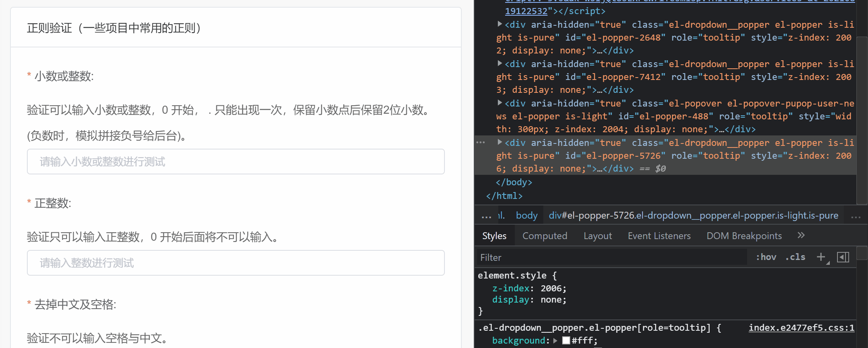
Task: Expand the el-popper-5726 div node
Action: pyautogui.click(x=500, y=142)
